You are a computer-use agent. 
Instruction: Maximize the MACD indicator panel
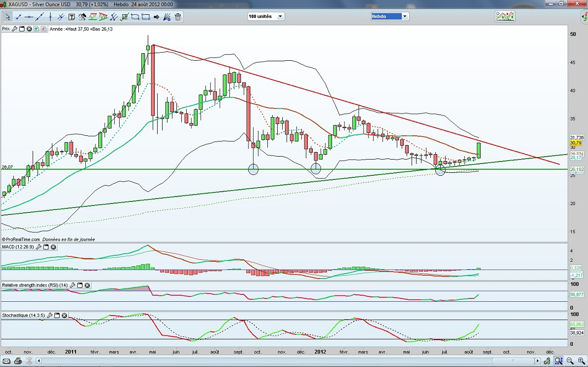(x=46, y=246)
